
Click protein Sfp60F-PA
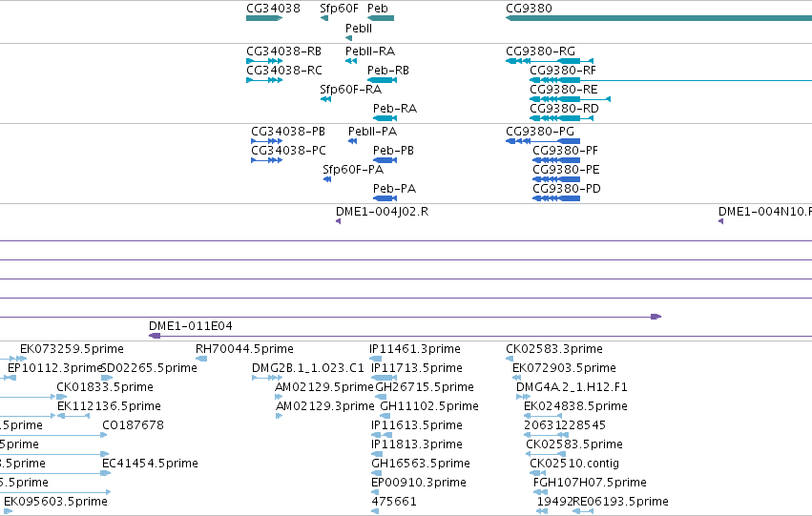[x=327, y=179]
